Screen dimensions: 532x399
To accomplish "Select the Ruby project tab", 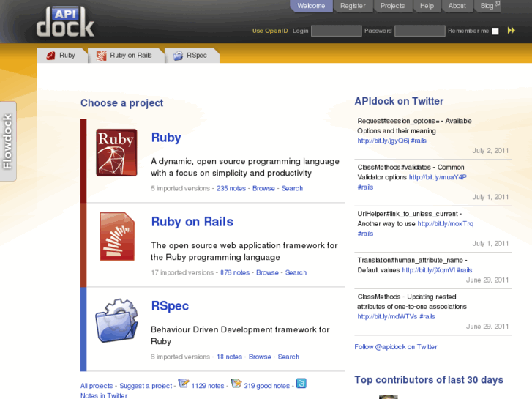I will click(61, 56).
